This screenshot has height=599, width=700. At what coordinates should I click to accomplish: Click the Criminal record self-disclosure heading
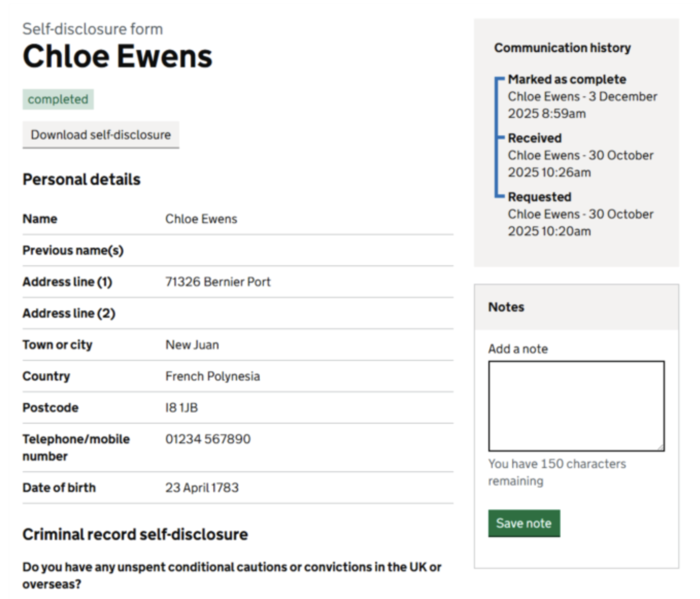135,535
